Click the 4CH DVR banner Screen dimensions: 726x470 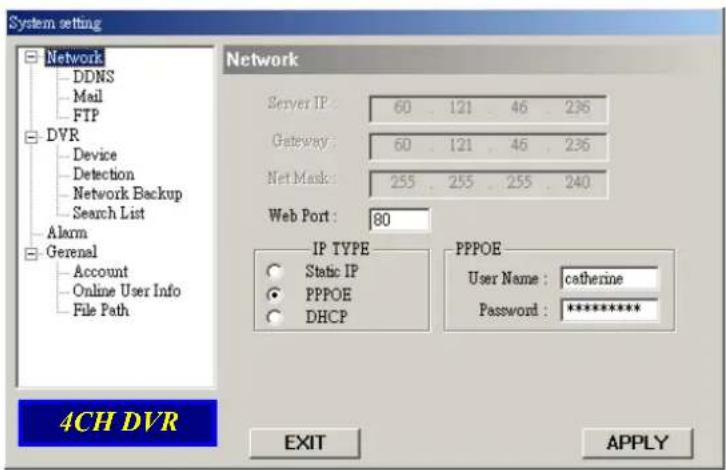(x=118, y=423)
